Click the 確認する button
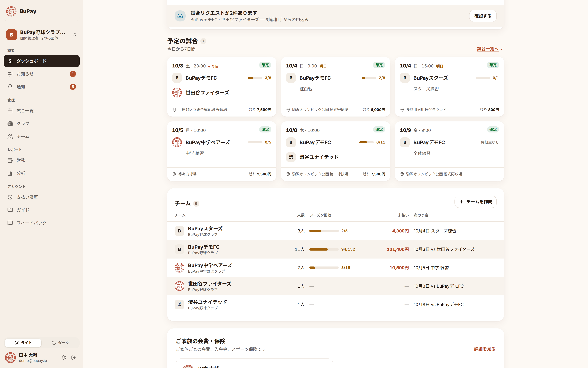The width and height of the screenshot is (588, 368). point(482,16)
